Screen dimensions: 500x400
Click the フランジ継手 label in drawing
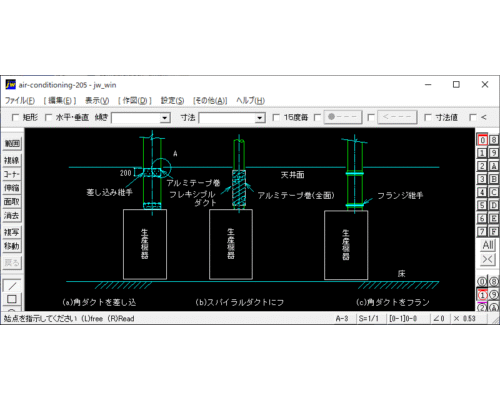[400, 195]
